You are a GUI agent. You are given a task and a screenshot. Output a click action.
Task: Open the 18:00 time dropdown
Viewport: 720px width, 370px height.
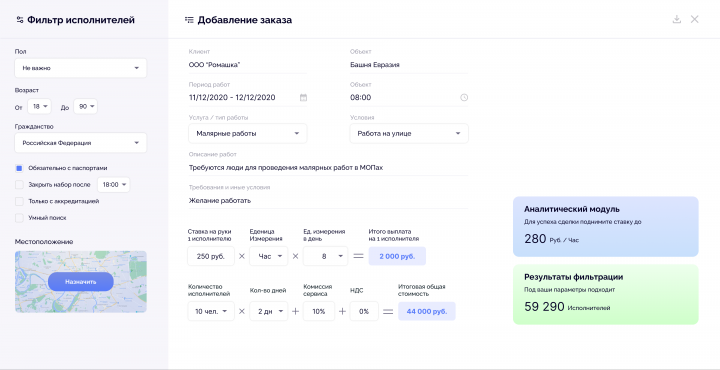coord(113,185)
